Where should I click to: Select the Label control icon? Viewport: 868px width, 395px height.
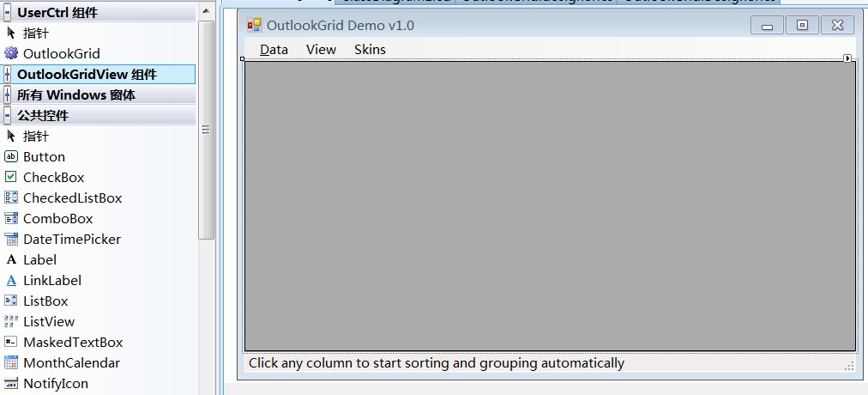tap(10, 259)
